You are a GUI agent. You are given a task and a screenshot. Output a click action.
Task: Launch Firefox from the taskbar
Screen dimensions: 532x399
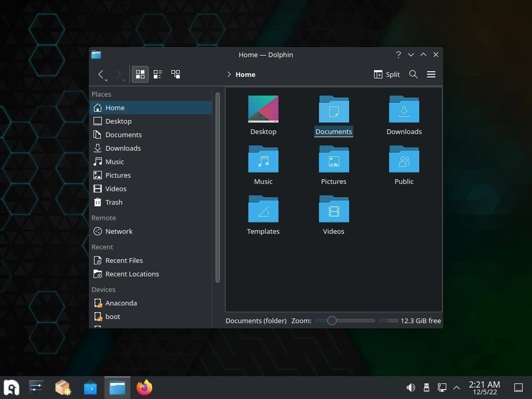[x=144, y=387]
